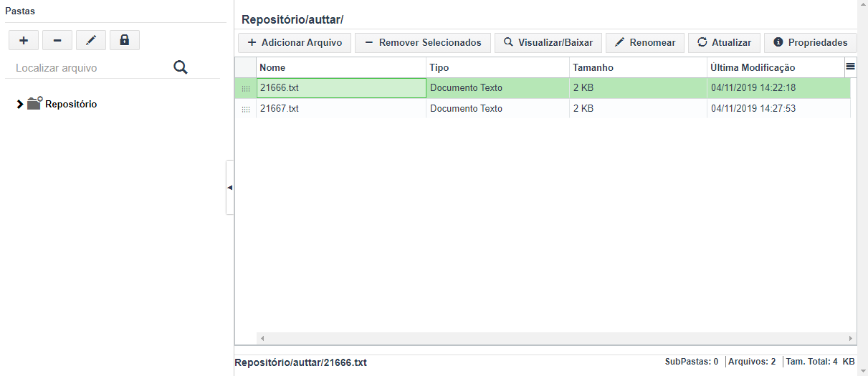Select the Repositório folder icon

[x=35, y=103]
